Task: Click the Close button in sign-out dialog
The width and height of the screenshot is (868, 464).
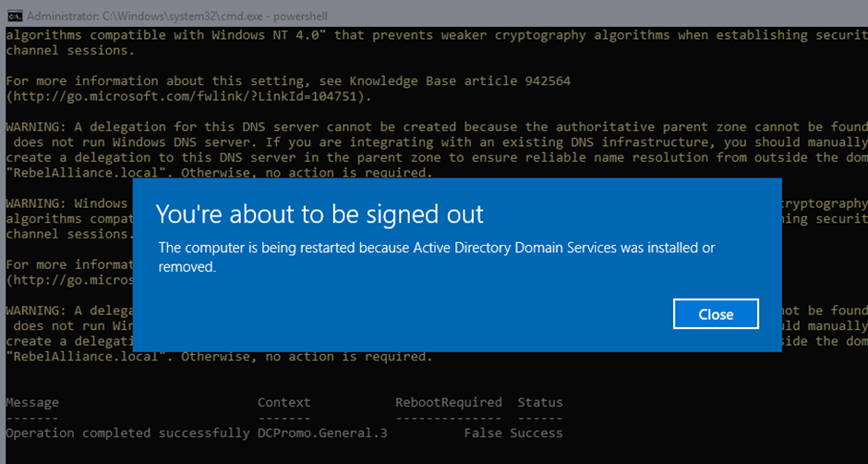Action: pos(716,314)
